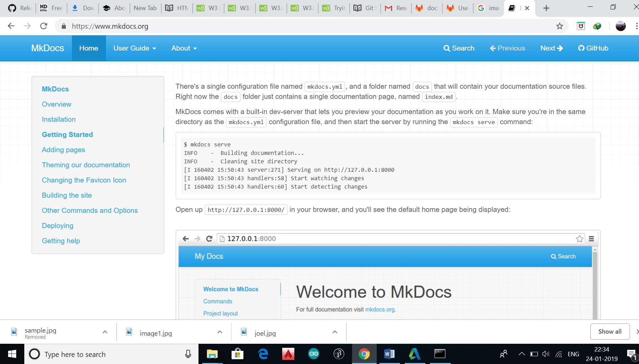Switch to the 'Tryit' tab
The image size is (639, 364).
tap(334, 8)
